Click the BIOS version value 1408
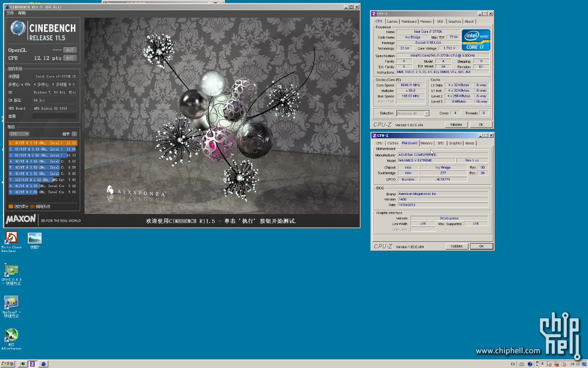 443,199
